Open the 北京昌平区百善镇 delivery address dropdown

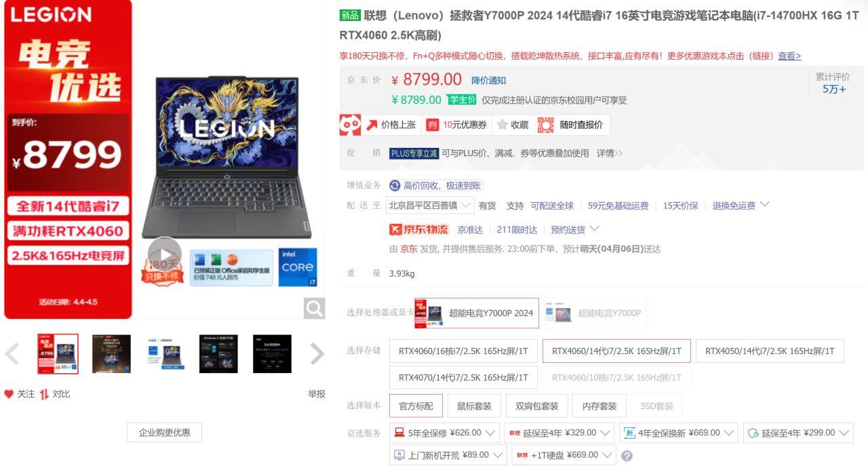429,206
